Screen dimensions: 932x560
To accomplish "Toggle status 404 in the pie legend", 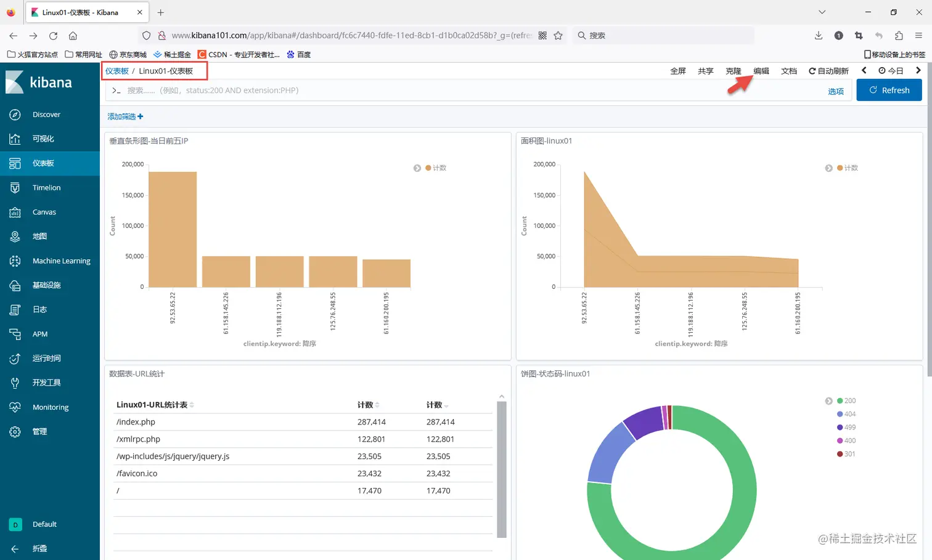I will tap(846, 414).
